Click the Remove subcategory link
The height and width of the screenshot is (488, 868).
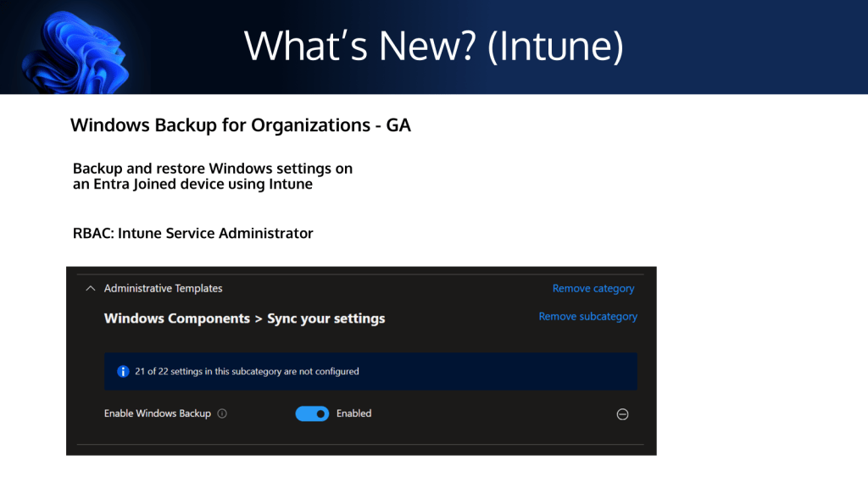[587, 317]
